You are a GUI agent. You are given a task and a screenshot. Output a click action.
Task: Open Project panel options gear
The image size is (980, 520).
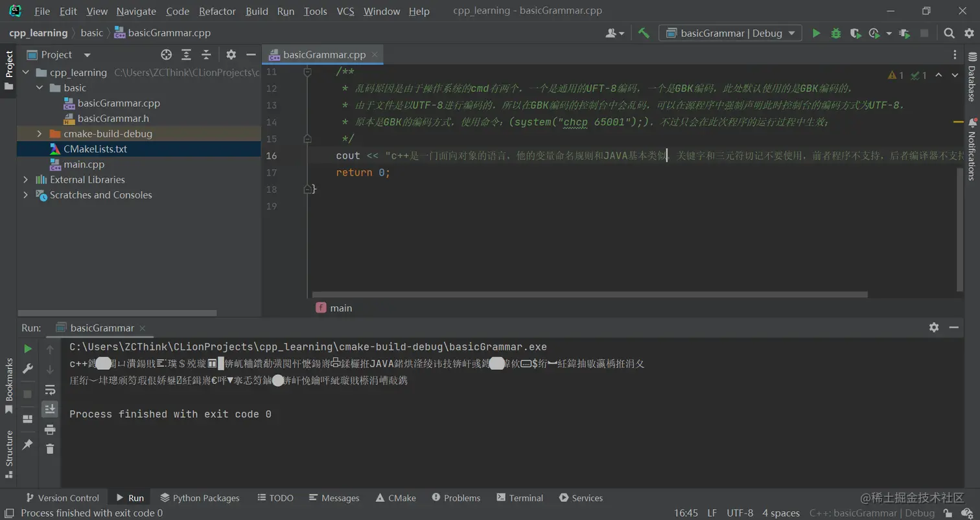231,55
